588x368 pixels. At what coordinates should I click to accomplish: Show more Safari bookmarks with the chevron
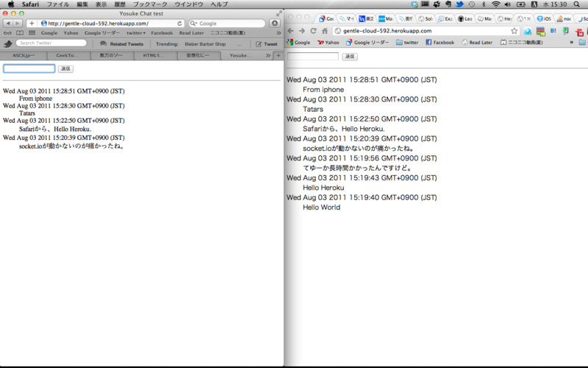coord(279,33)
